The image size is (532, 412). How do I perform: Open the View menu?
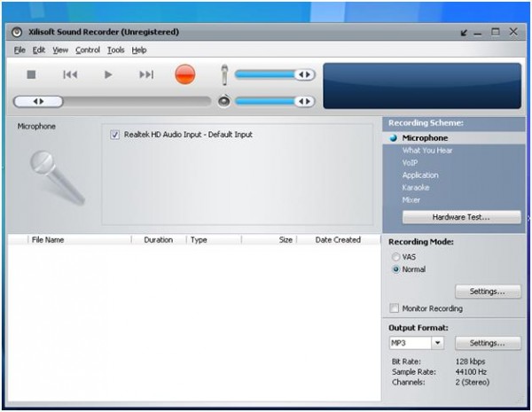(60, 51)
